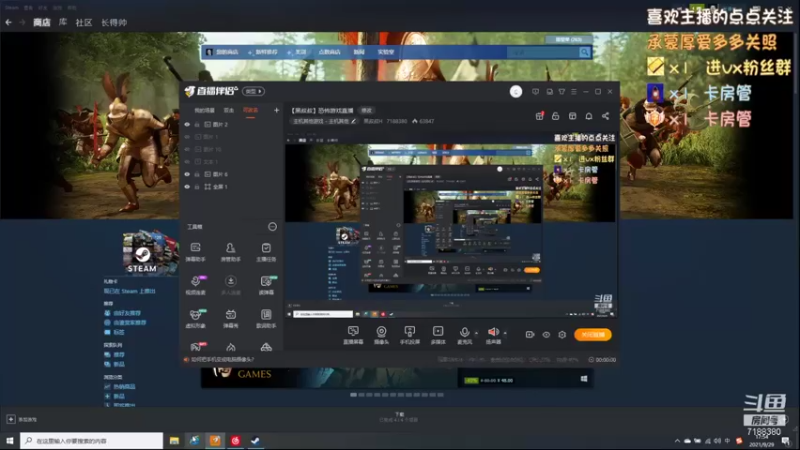800x450 pixels.
Task: Toggle eye visibility for 图片 6 layer
Action: pos(187,174)
